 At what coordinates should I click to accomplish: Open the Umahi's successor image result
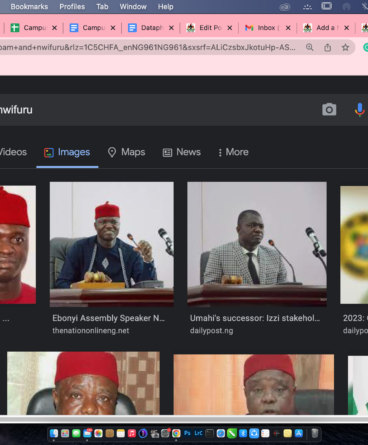[257, 244]
